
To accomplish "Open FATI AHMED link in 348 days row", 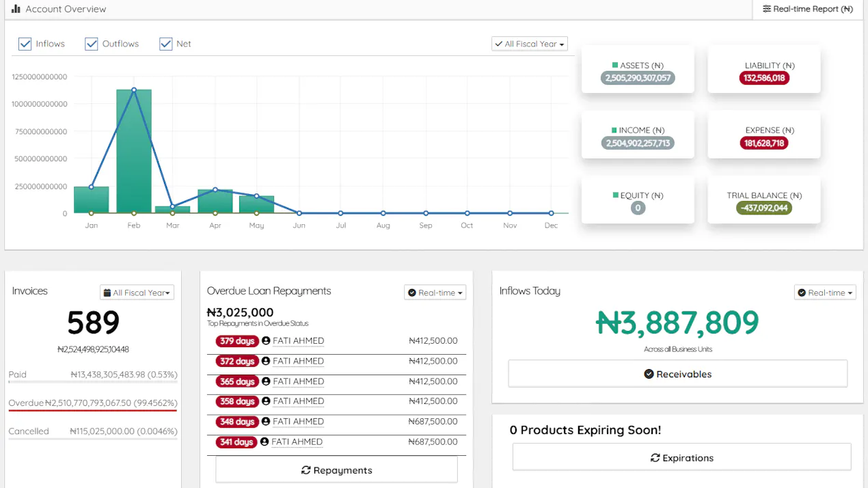I will [x=298, y=422].
